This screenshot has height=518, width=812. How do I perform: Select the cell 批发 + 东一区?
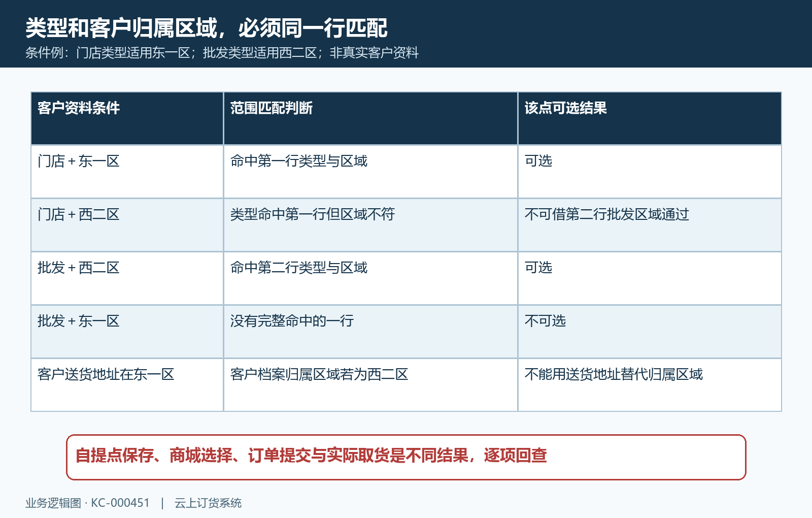127,332
